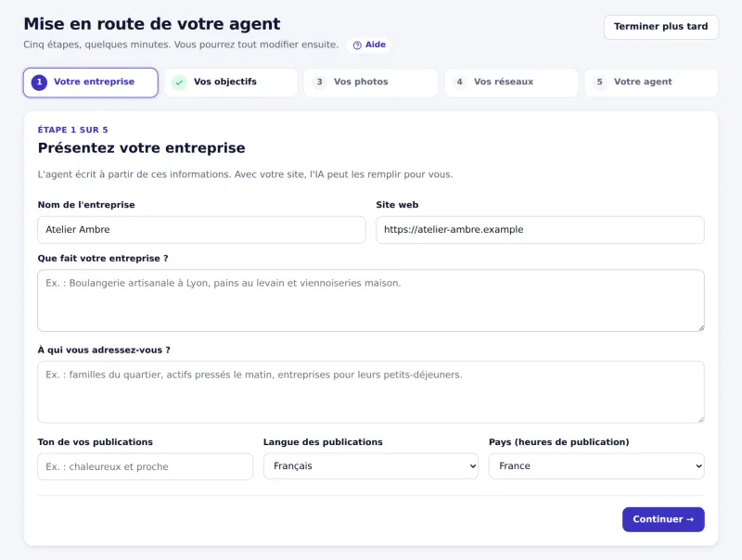Click the Mise en route de votre agent title
The width and height of the screenshot is (742, 560).
(152, 24)
